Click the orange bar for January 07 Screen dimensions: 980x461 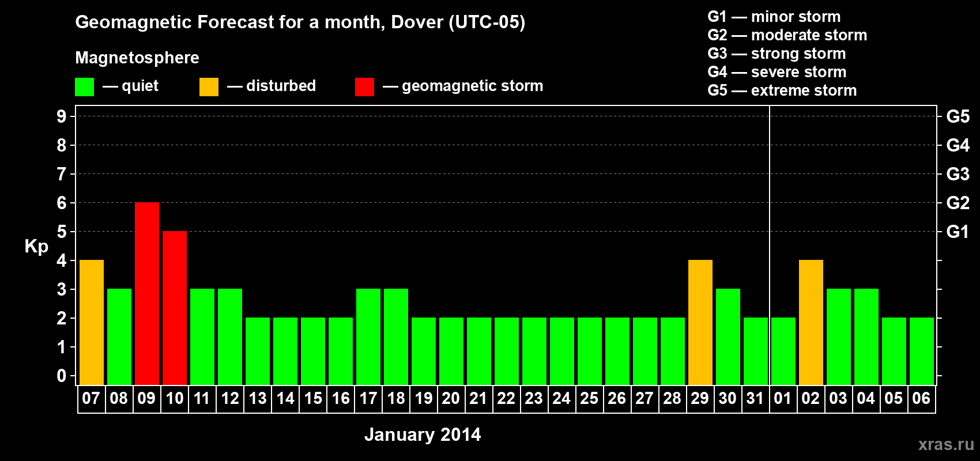tap(92, 322)
